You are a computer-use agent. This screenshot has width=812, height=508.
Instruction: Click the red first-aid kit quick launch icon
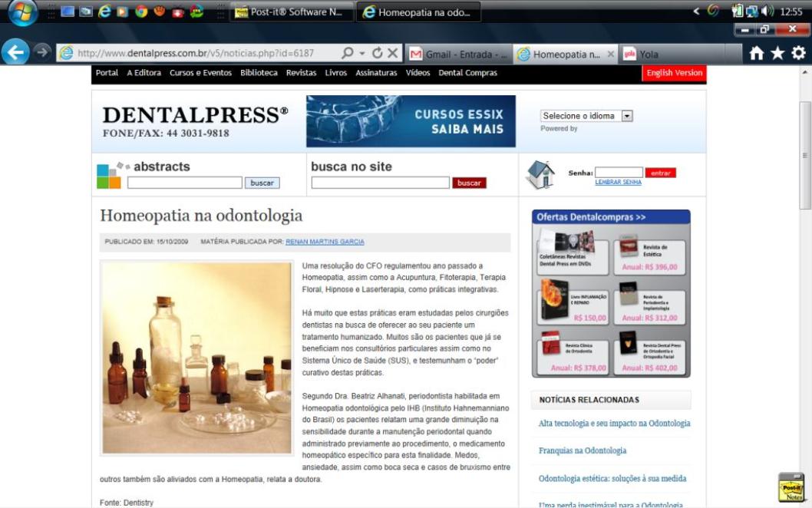177,12
